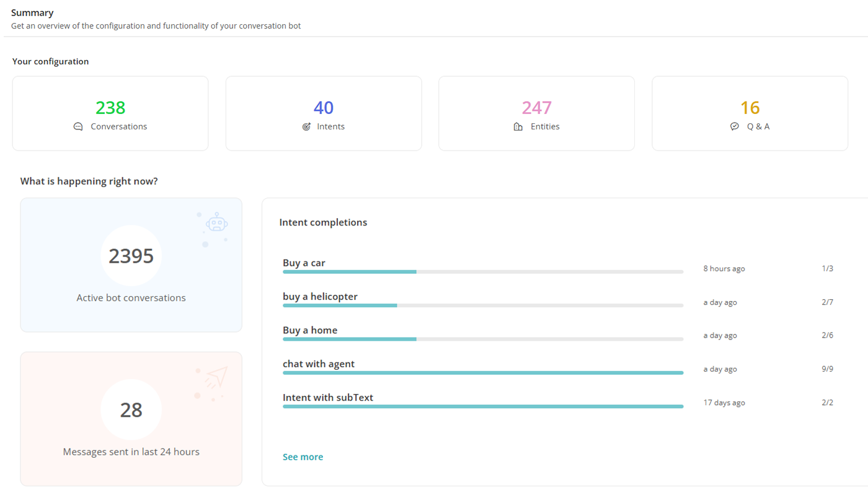Select the Buy a car intent
This screenshot has height=503, width=868.
pyautogui.click(x=304, y=263)
